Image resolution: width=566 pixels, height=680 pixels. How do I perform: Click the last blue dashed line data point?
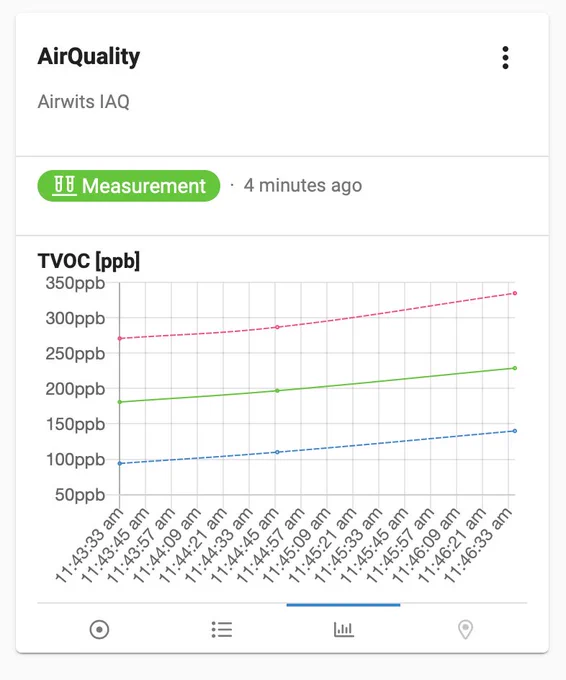[x=515, y=431]
